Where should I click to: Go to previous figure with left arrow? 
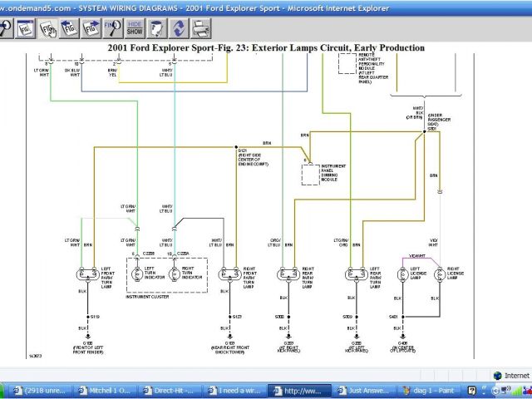[70, 30]
